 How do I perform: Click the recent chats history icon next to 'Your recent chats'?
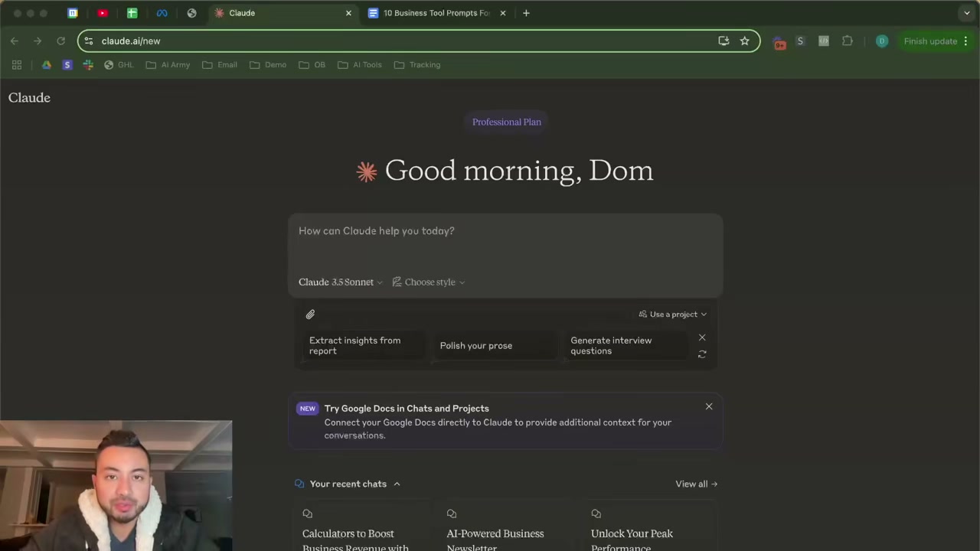(299, 484)
